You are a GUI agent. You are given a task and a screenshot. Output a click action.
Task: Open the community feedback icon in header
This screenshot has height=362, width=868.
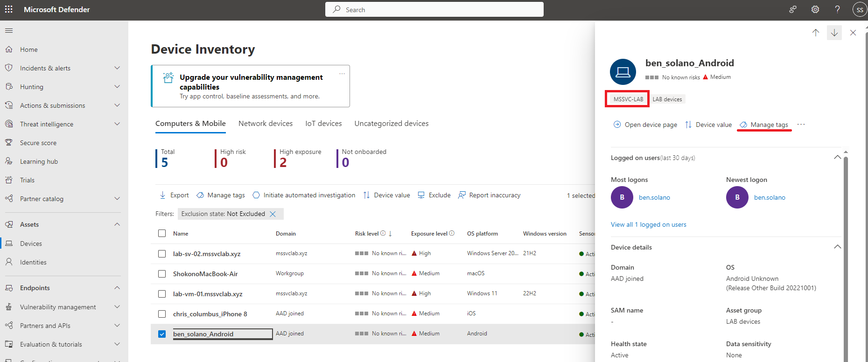[793, 9]
